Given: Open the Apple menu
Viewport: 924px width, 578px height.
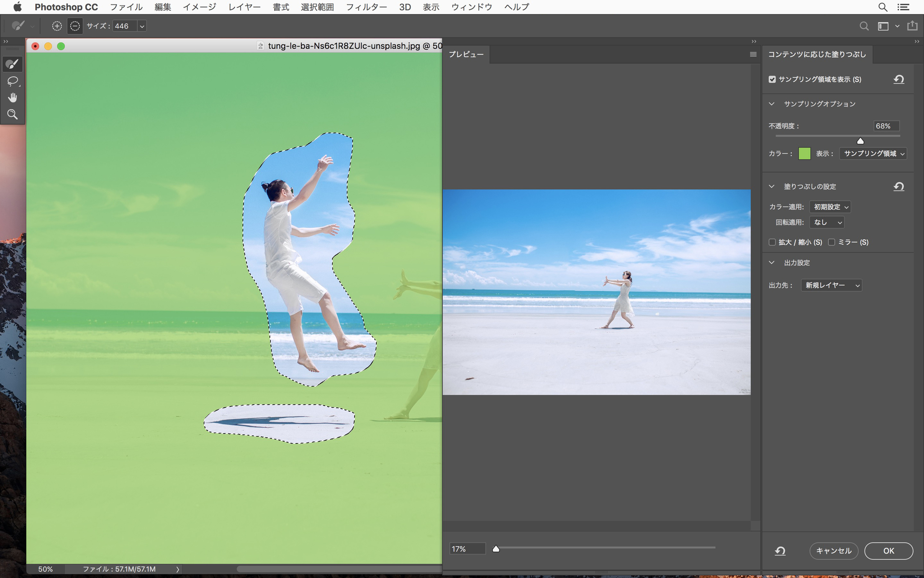Looking at the screenshot, I should point(17,7).
